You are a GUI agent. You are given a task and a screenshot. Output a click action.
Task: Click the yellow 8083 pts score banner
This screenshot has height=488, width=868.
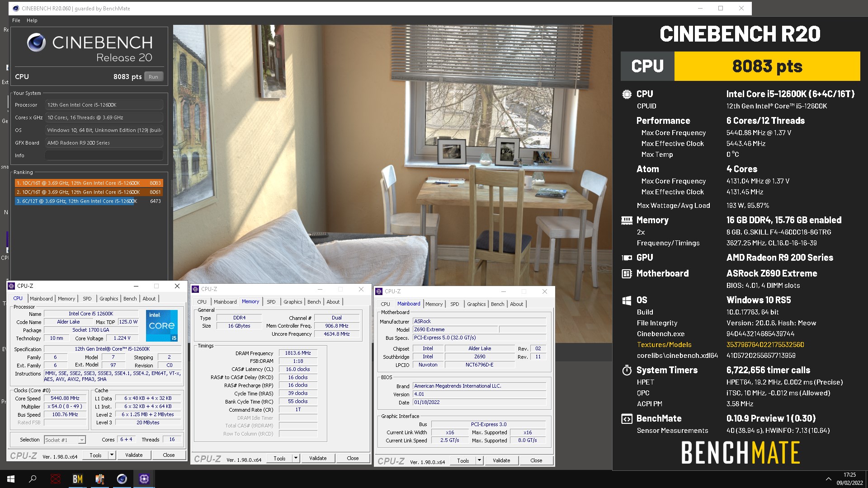pos(767,66)
